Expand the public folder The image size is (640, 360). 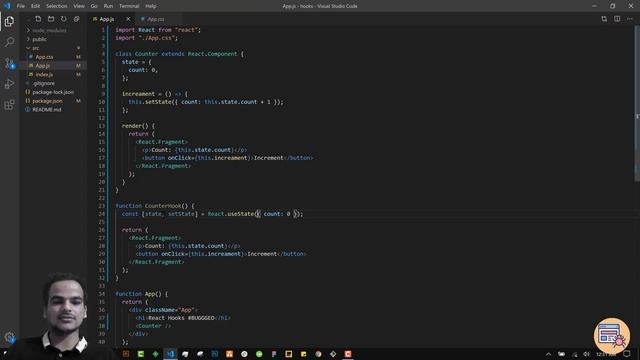[x=40, y=39]
